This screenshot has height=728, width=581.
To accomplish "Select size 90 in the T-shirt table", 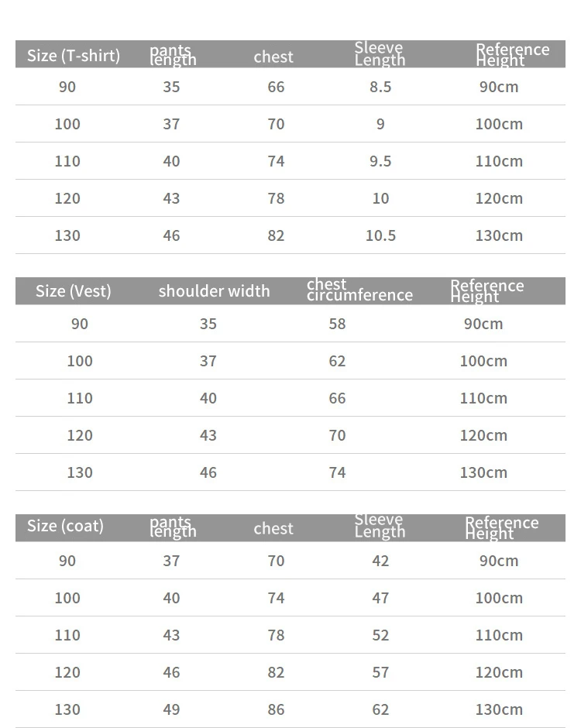I will (67, 87).
